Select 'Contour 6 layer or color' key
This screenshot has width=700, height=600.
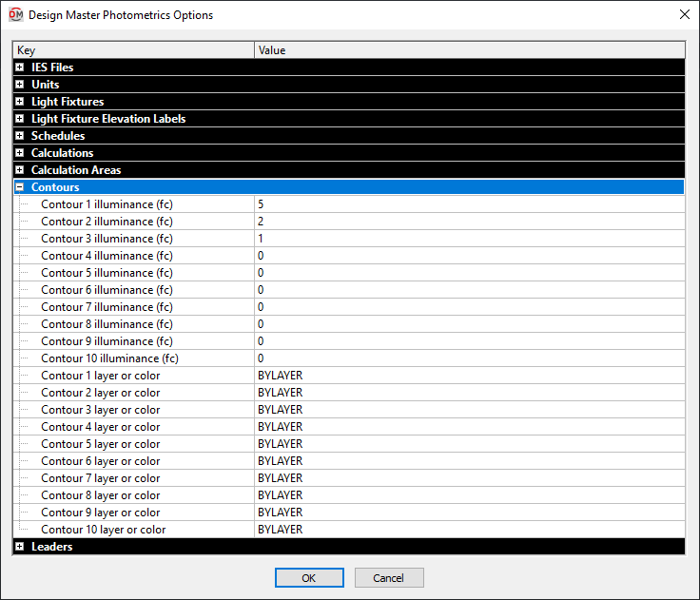(x=101, y=461)
